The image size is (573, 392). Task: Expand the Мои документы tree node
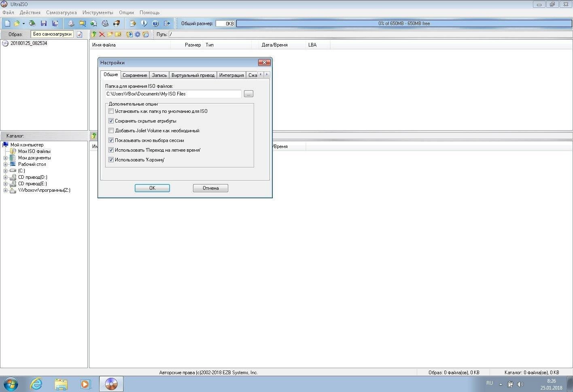[x=5, y=158]
